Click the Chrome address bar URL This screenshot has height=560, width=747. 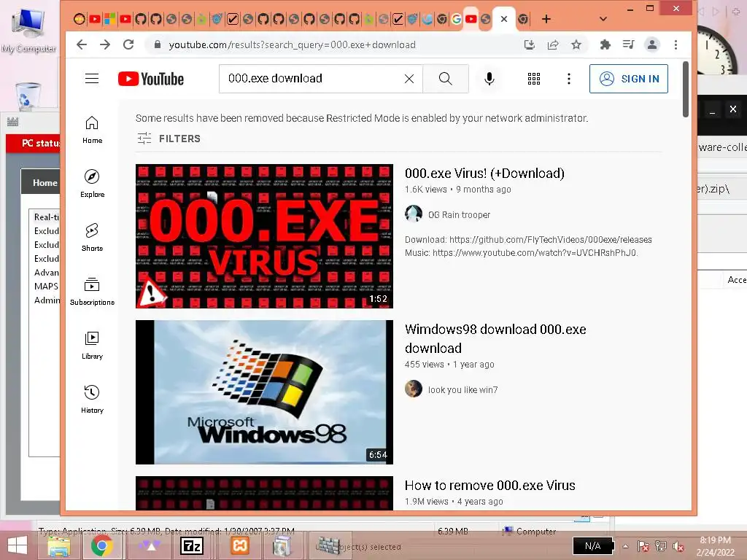pos(292,44)
